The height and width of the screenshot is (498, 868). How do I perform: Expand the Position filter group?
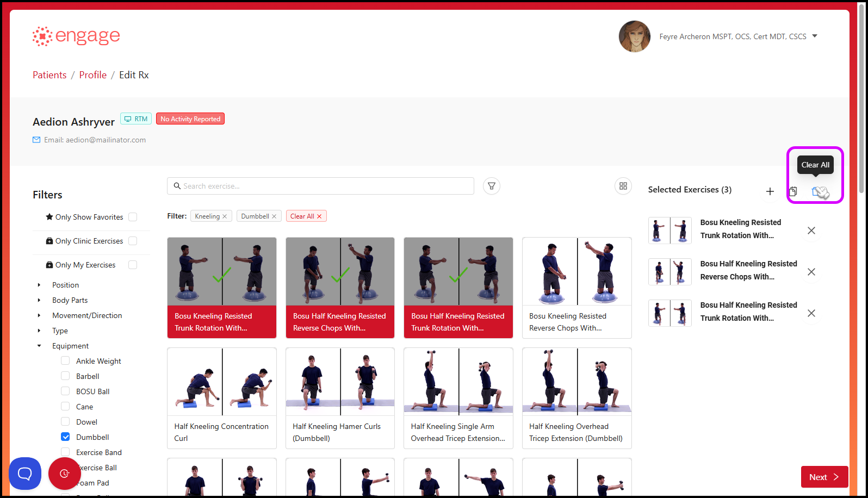click(x=39, y=285)
